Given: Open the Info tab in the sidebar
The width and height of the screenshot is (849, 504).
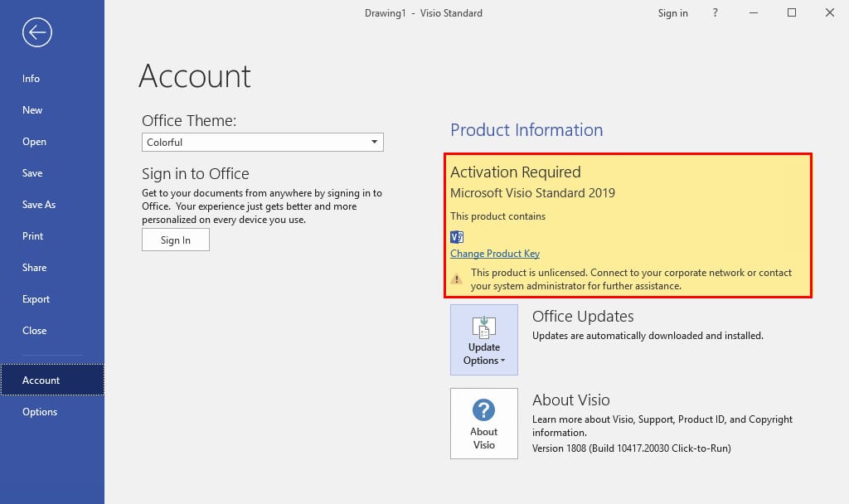Looking at the screenshot, I should (x=31, y=79).
